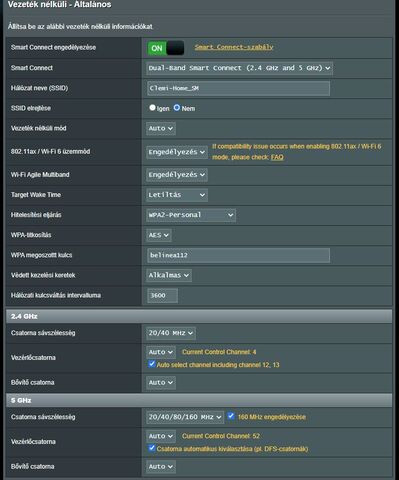Open the Vezeték nélküli mód dropdown
This screenshot has height=480, width=399.
pyautogui.click(x=161, y=128)
